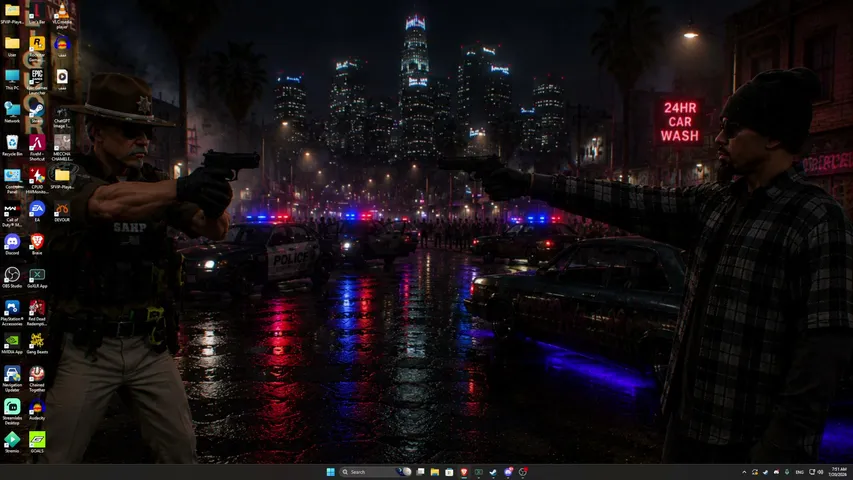Launch DEVOUR game shortcut
853x480 pixels.
[x=62, y=212]
